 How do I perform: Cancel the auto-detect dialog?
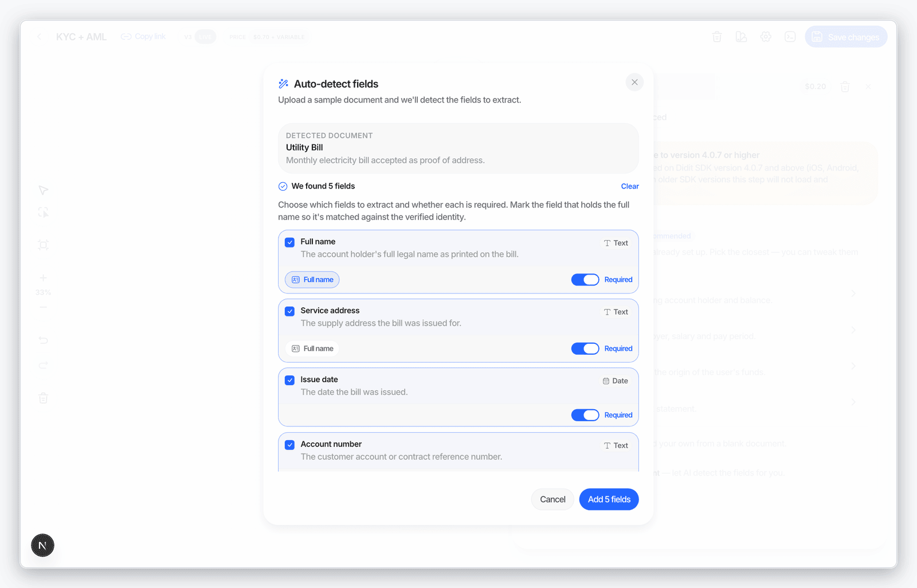pyautogui.click(x=552, y=499)
